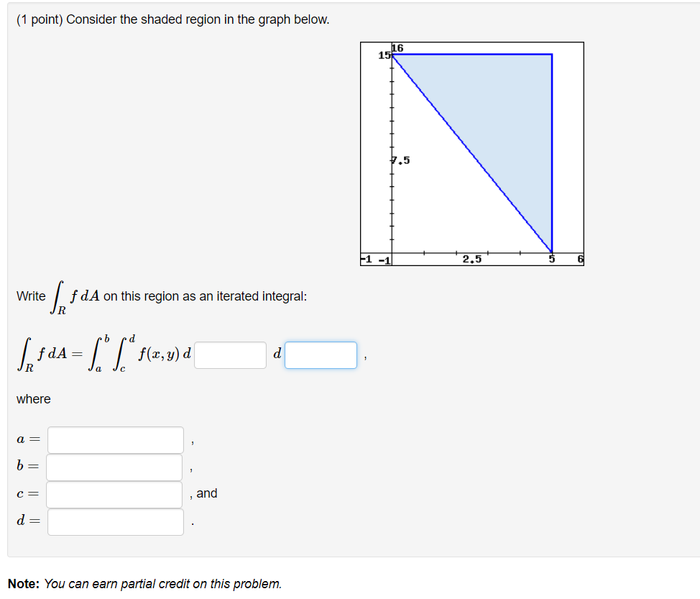
Task: Click the axis label 15 on the graph
Action: click(x=384, y=53)
